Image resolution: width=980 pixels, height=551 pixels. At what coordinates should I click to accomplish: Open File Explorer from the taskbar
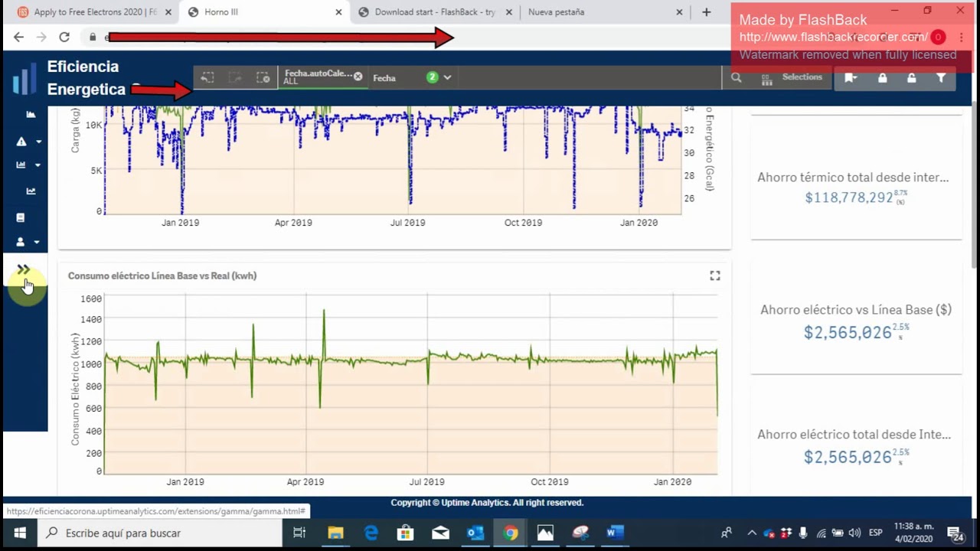point(335,533)
